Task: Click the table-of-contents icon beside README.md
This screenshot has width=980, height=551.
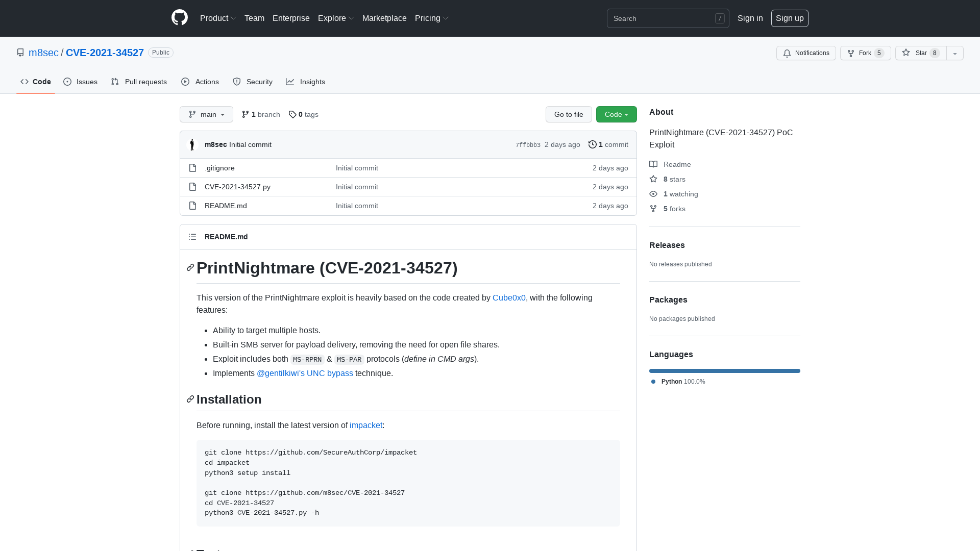Action: 192,237
